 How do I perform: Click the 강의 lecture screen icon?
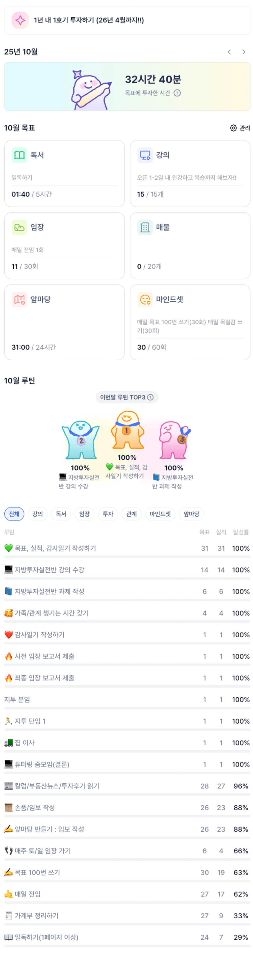coord(145,155)
